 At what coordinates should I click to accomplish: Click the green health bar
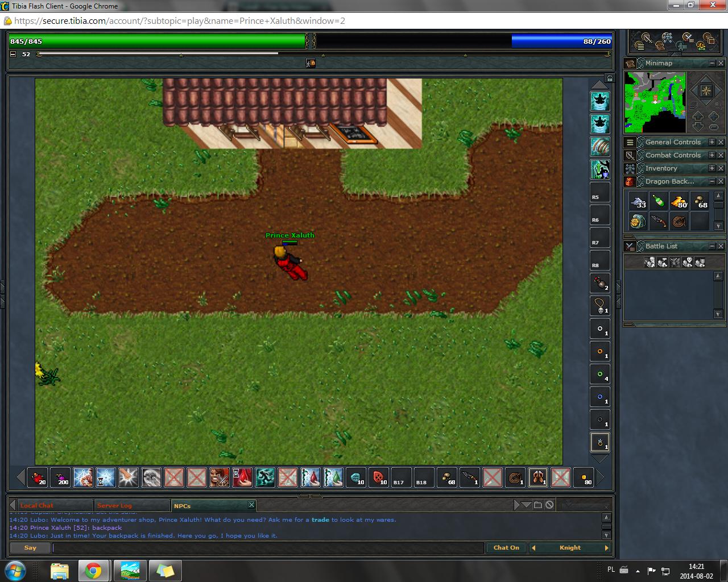coord(157,41)
